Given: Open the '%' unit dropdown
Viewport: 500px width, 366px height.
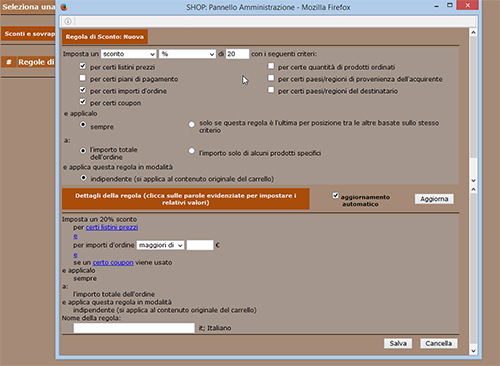Looking at the screenshot, I should tap(187, 54).
